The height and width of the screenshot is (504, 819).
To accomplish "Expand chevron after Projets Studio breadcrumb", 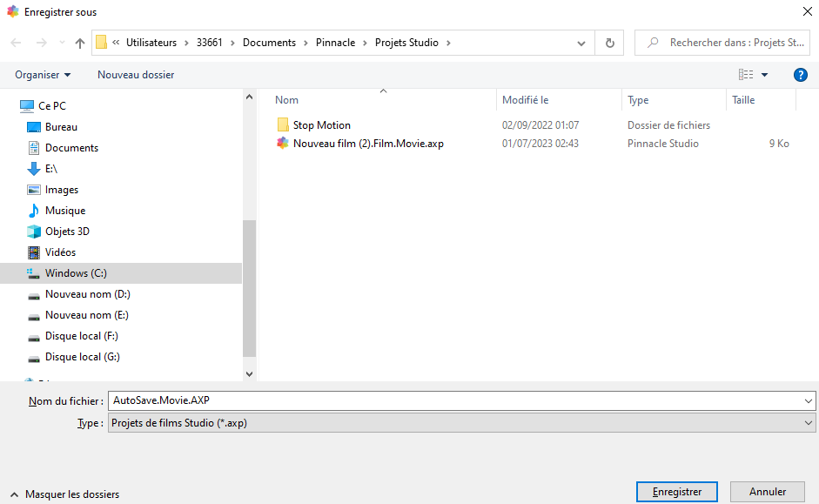I will tap(448, 43).
